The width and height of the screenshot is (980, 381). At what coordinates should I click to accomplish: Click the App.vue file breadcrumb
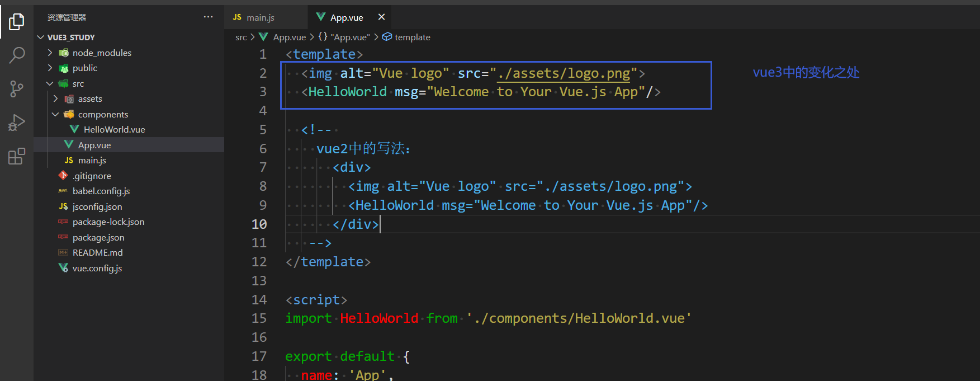coord(289,37)
